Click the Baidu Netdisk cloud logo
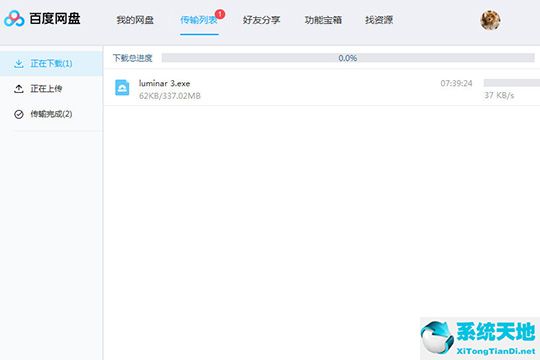Viewport: 540px width, 360px height. click(14, 19)
